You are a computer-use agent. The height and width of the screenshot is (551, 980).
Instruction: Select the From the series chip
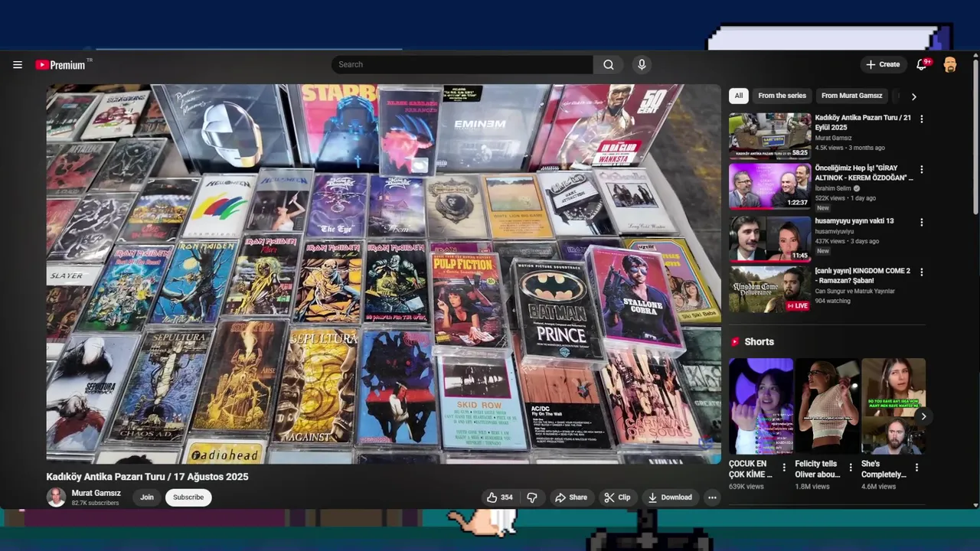[x=782, y=96]
